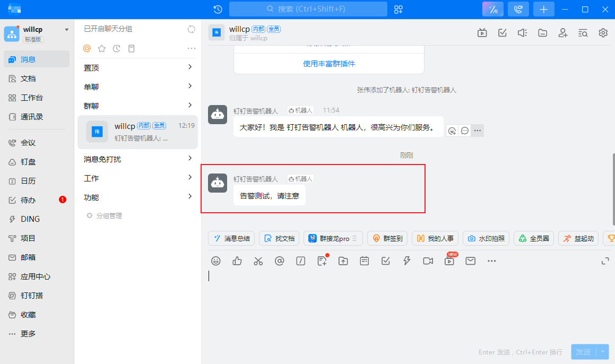Open 会议 in sidebar
Screen dimensions: 615x364
coord(37,143)
